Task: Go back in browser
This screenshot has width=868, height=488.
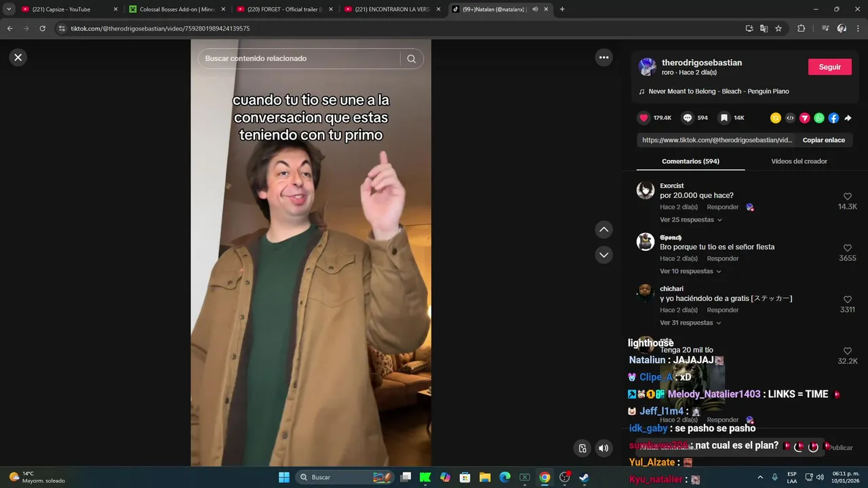Action: coord(9,28)
